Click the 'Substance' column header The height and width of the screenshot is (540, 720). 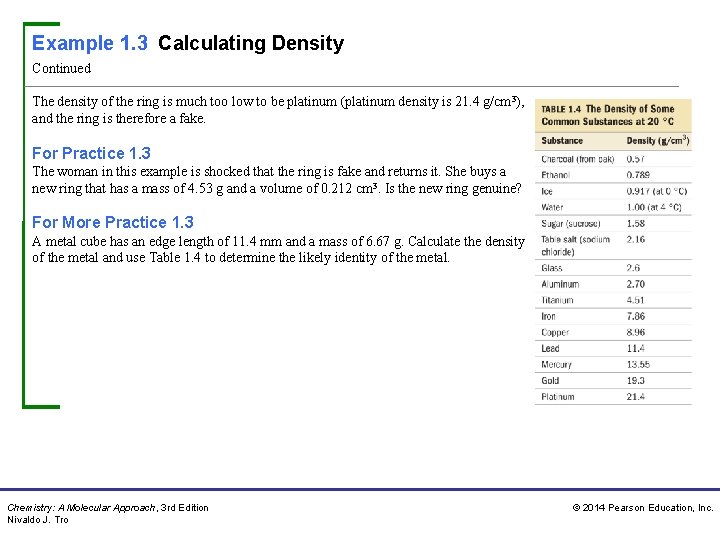click(x=562, y=141)
